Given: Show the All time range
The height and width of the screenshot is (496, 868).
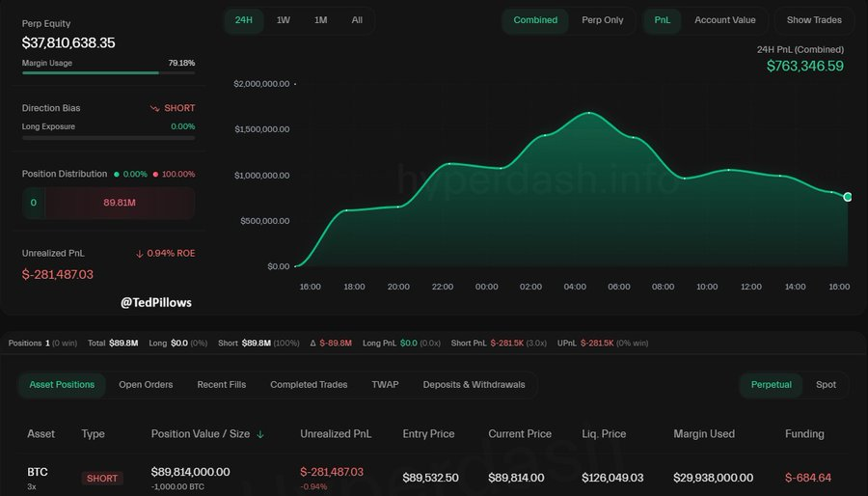Looking at the screenshot, I should tap(357, 20).
